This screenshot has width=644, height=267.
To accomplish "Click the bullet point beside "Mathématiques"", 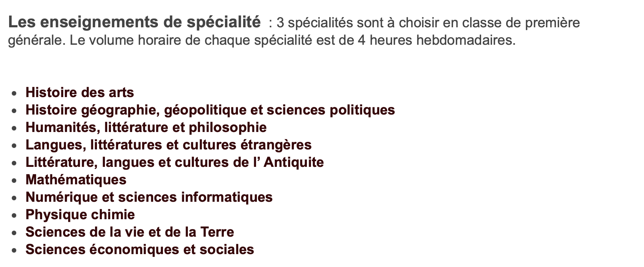I will (14, 181).
